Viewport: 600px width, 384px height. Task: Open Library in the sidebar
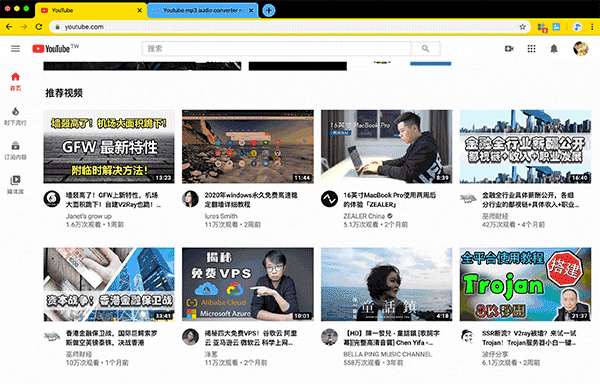click(x=15, y=185)
